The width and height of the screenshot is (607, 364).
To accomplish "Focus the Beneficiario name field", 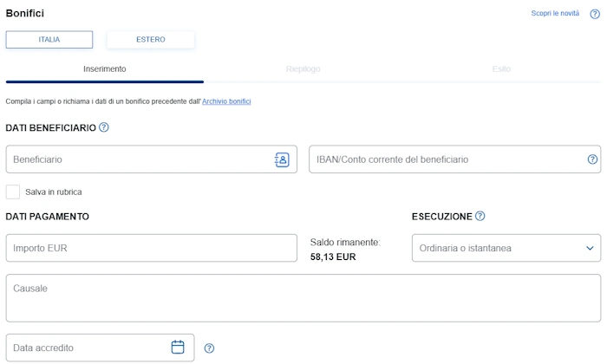I will coord(139,159).
